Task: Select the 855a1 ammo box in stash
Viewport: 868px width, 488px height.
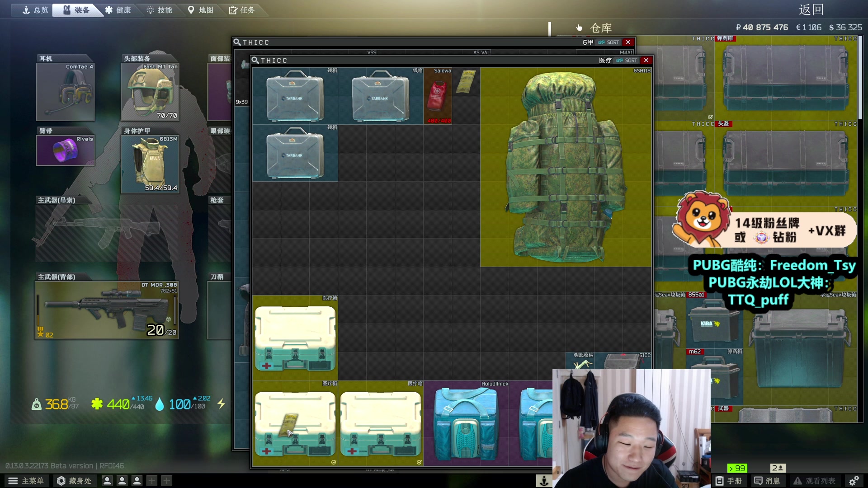Action: pyautogui.click(x=714, y=320)
